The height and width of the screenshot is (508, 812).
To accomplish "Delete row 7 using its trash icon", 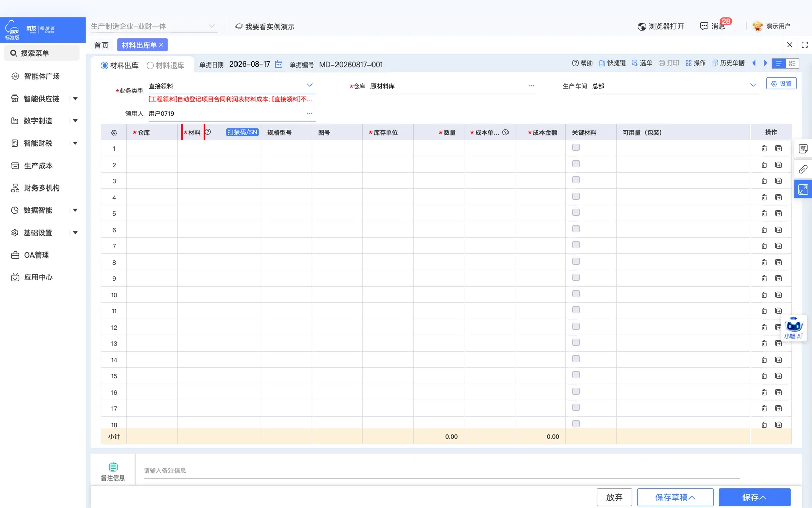I will (x=764, y=246).
